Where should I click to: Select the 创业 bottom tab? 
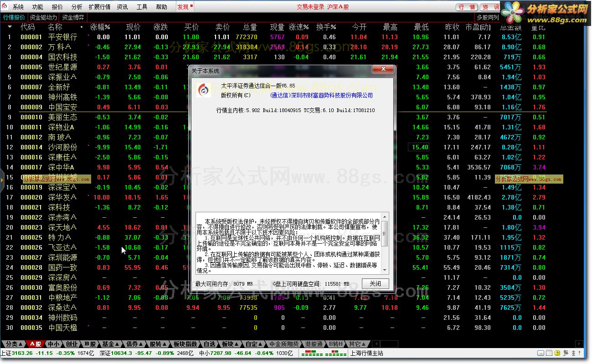[x=72, y=344]
